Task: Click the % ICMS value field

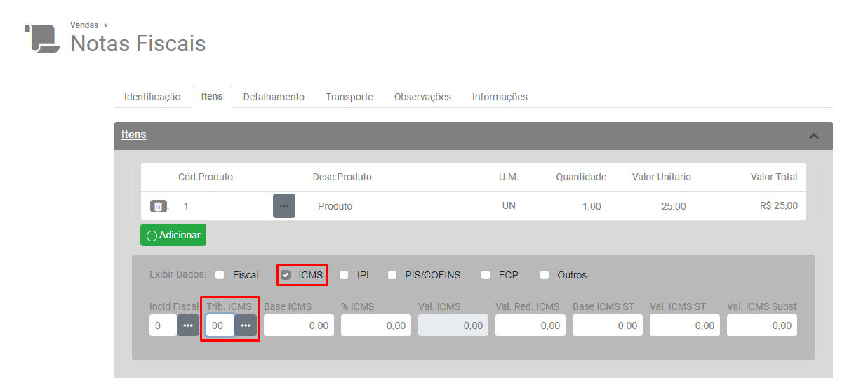Action: [x=376, y=325]
